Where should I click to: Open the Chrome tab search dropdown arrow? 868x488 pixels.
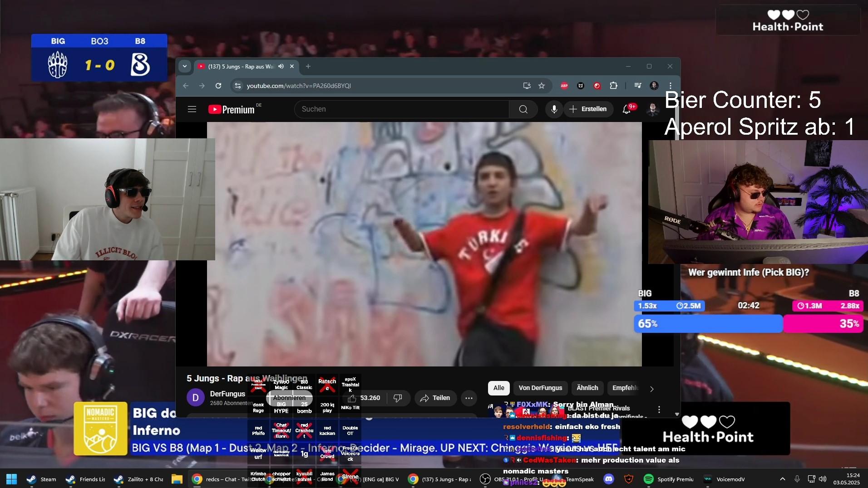point(184,66)
